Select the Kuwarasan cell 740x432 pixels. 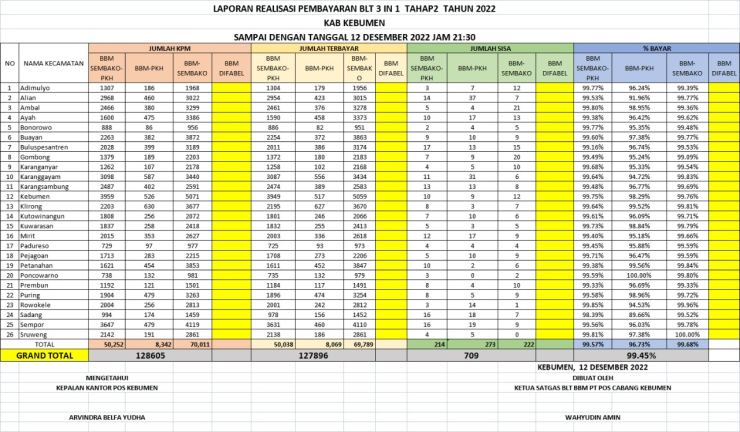[53, 226]
